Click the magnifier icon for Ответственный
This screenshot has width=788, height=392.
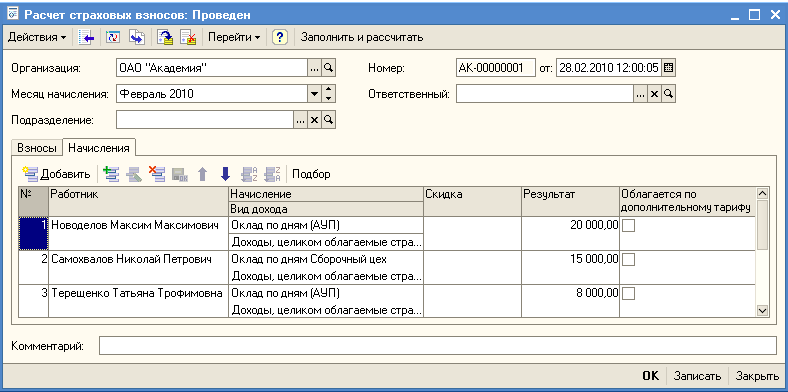668,93
